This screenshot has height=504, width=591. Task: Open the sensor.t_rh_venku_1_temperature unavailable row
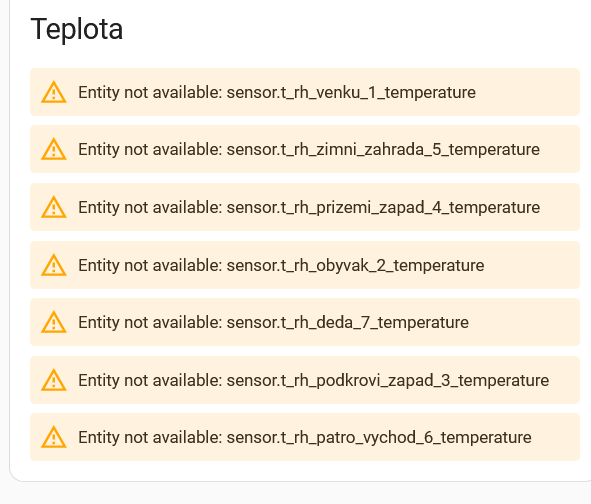click(305, 92)
